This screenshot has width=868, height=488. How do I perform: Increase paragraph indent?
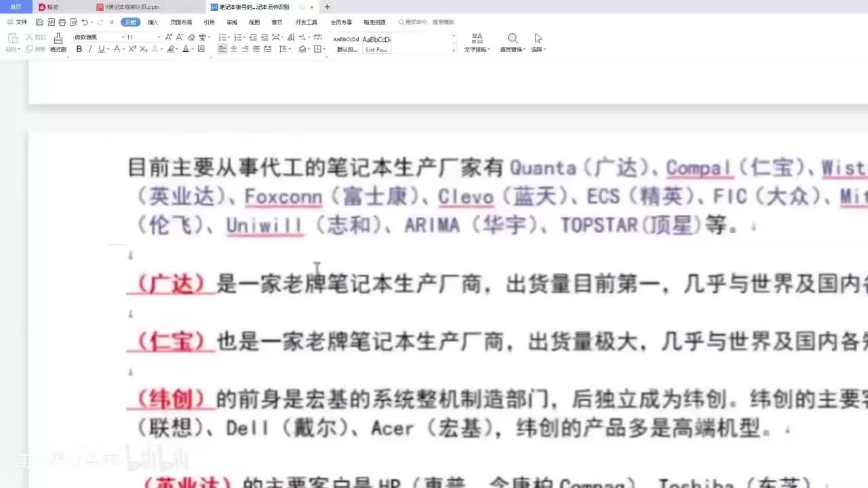click(264, 37)
